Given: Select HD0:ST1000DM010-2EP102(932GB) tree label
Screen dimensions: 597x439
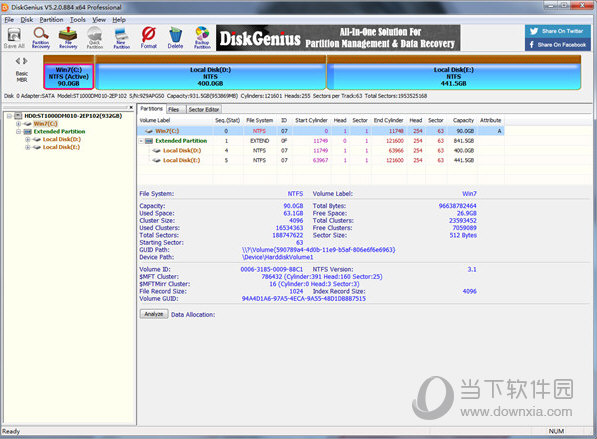Looking at the screenshot, I should pyautogui.click(x=73, y=116).
